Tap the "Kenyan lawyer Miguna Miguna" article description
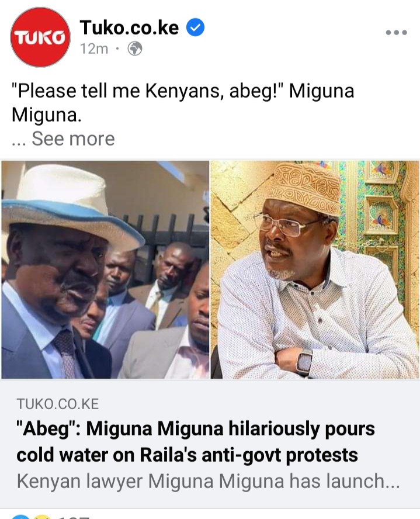Screen dimensions: 420x519 [x=209, y=481]
